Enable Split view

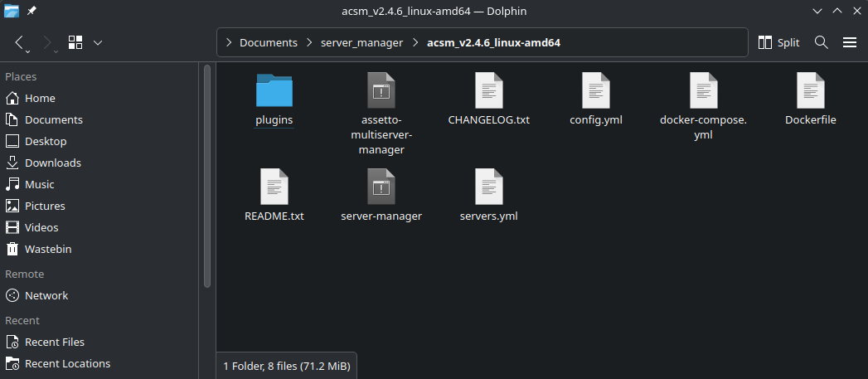click(778, 42)
